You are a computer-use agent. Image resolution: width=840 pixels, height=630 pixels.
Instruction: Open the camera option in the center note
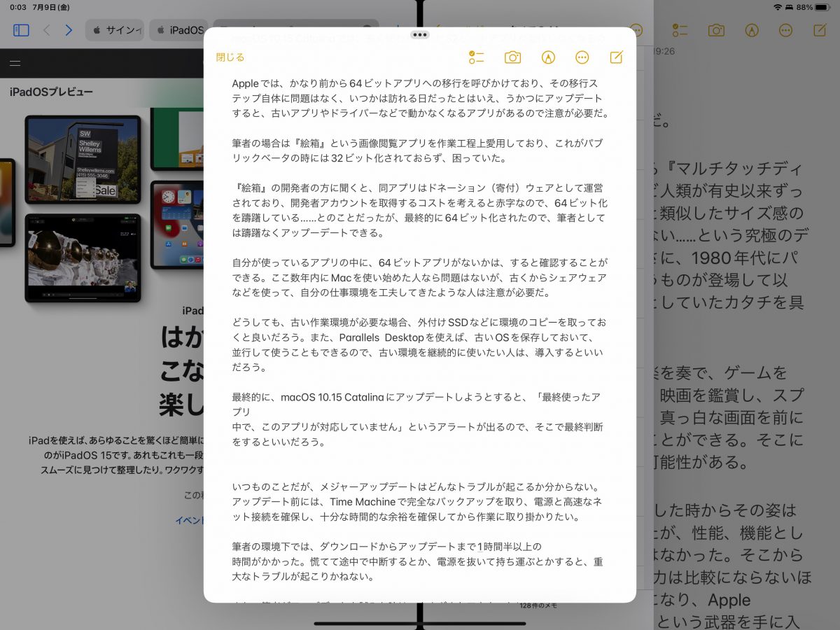(512, 57)
